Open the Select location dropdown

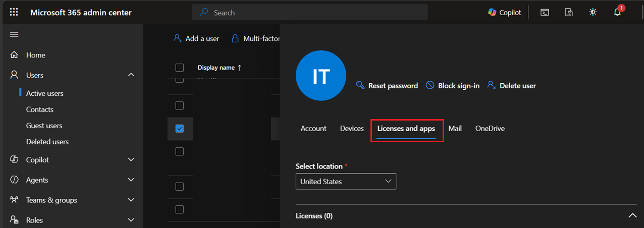(346, 181)
